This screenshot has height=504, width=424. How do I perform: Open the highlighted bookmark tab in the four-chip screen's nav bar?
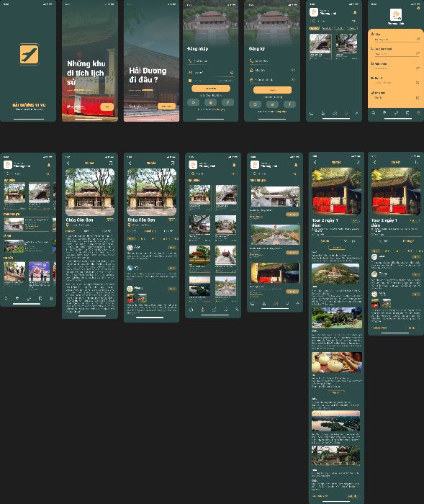pyautogui.click(x=346, y=113)
